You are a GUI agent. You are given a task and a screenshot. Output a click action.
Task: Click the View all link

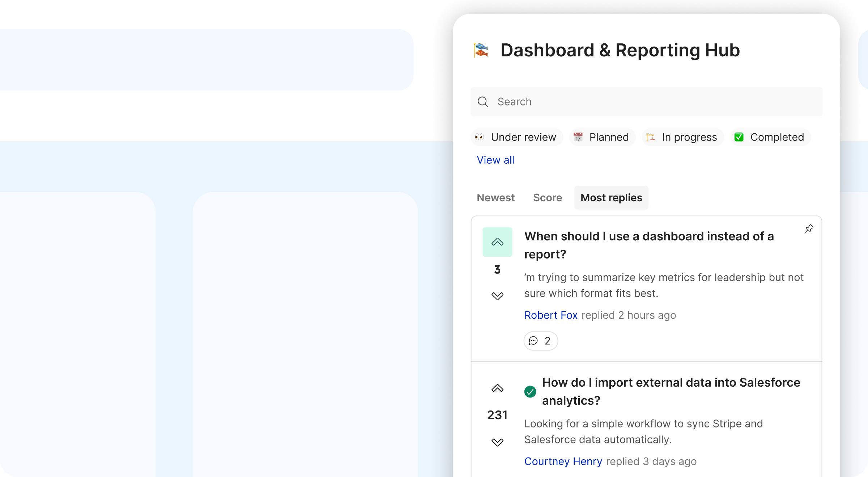tap(495, 160)
